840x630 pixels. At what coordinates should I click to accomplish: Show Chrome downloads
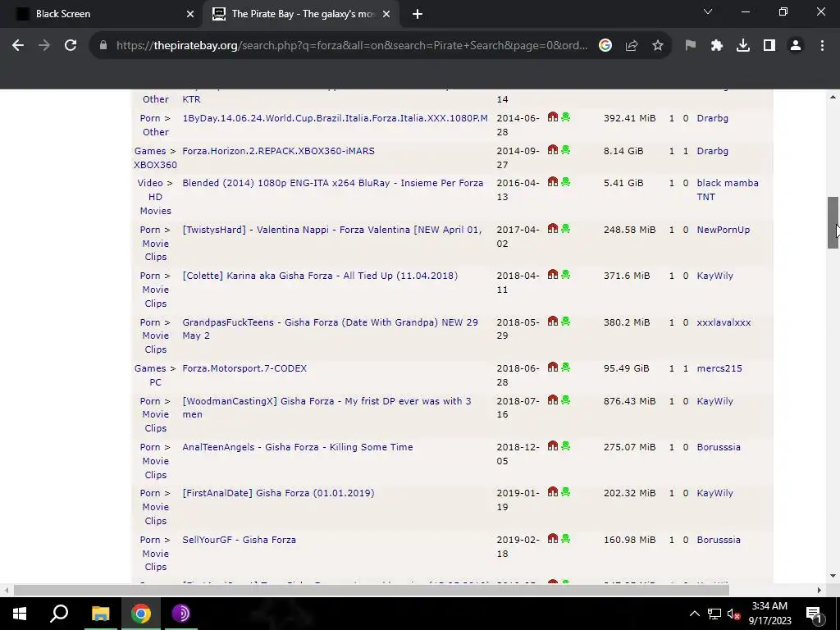[743, 46]
